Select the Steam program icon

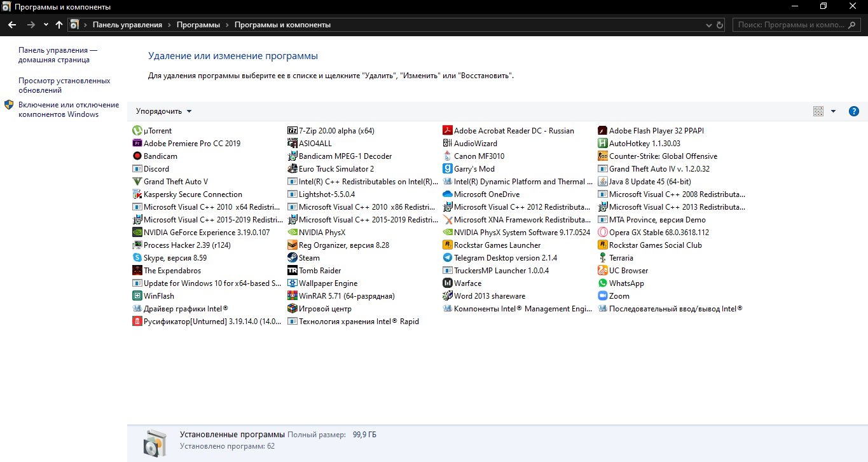[293, 258]
